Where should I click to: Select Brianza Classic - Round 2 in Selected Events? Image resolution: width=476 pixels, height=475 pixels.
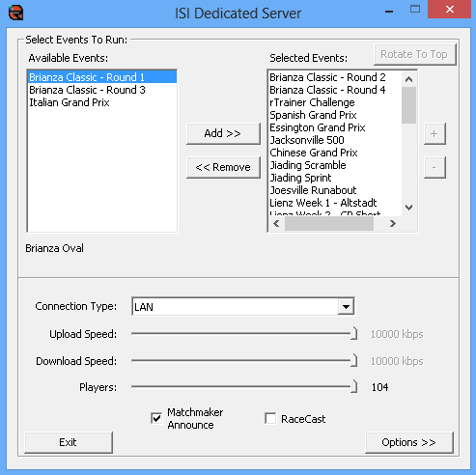pos(335,77)
